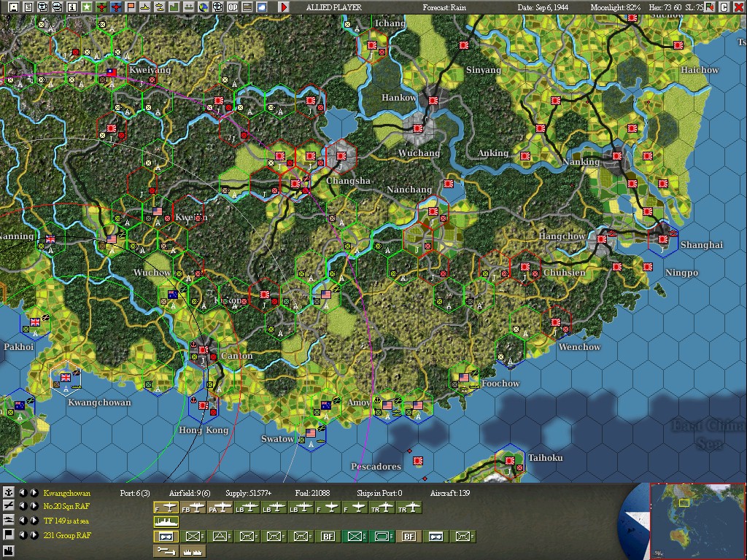This screenshot has height=560, width=747.
Task: Select the Chinese flag unit at Kweiyang
Action: click(111, 73)
